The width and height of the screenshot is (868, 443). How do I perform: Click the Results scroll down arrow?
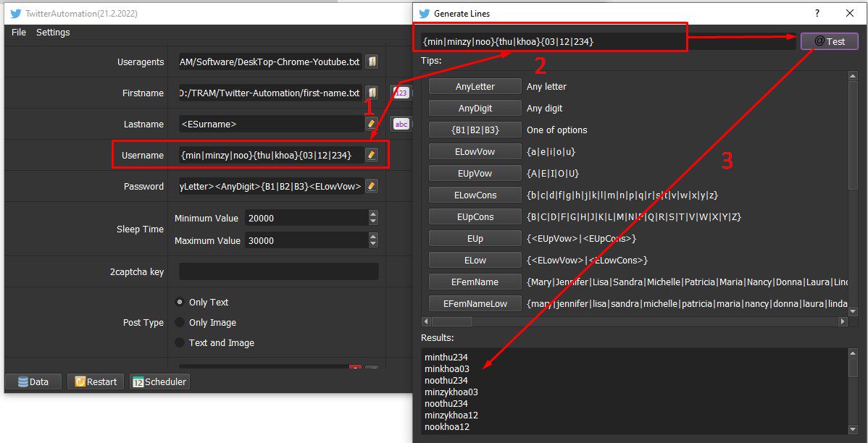pyautogui.click(x=853, y=429)
